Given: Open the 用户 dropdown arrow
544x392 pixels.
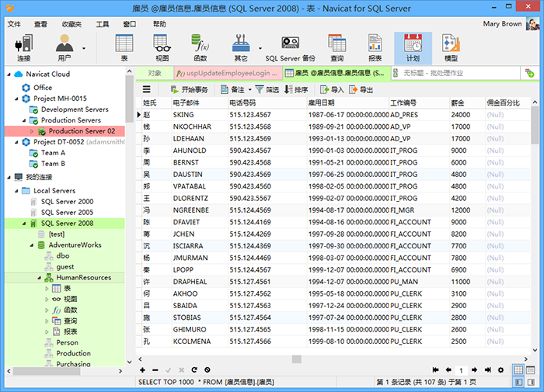Looking at the screenshot, I should tap(84, 48).
